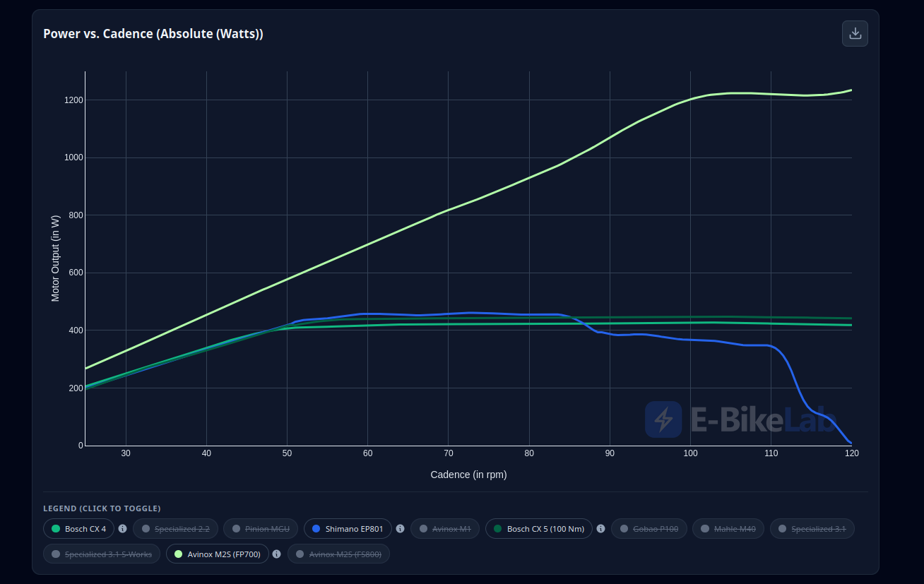The width and height of the screenshot is (924, 584).
Task: Click the 800 tick on the power axis
Action: click(76, 215)
